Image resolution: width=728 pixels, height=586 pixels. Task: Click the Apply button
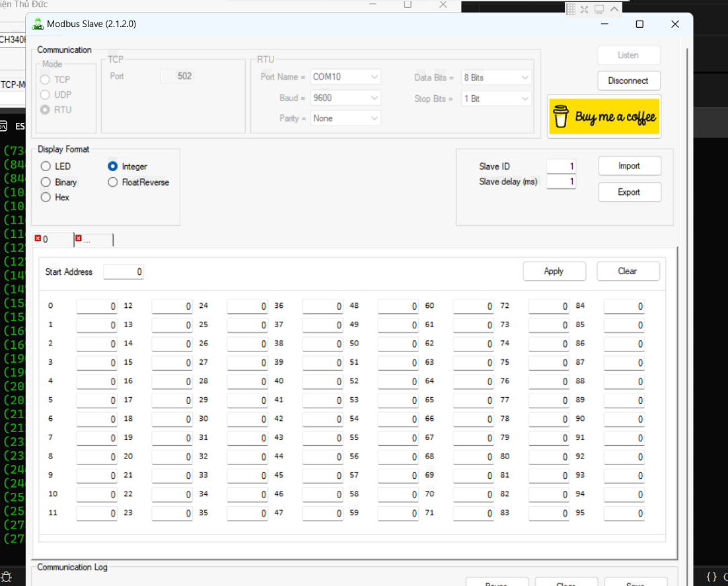point(554,272)
